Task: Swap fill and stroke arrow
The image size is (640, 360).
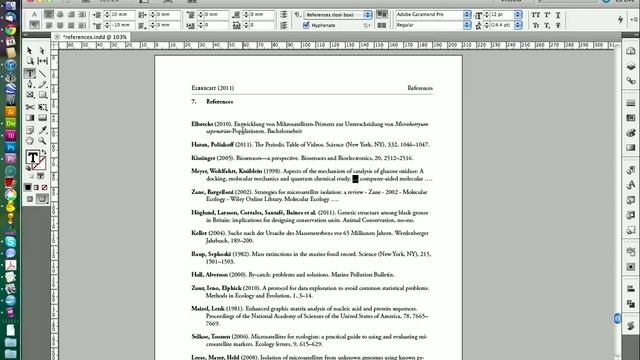Action: (44, 152)
